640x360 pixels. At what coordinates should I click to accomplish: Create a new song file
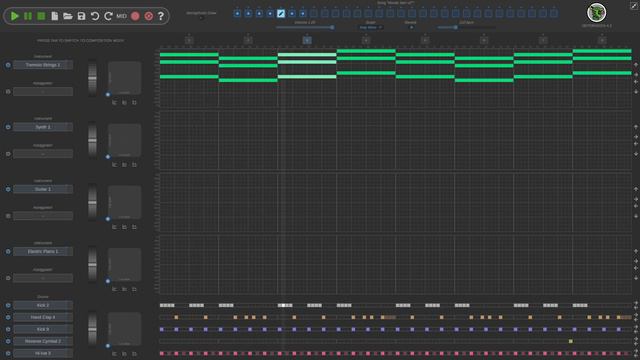[54, 16]
